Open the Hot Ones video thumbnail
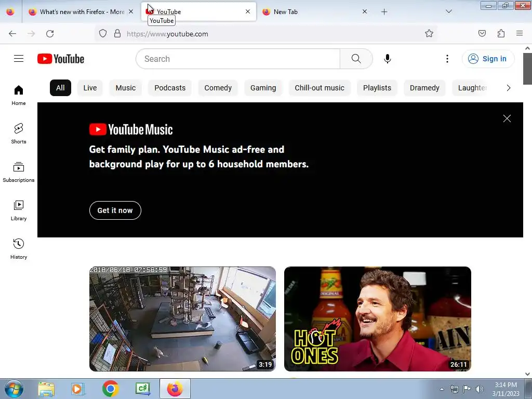Image resolution: width=532 pixels, height=399 pixels. coord(378,319)
